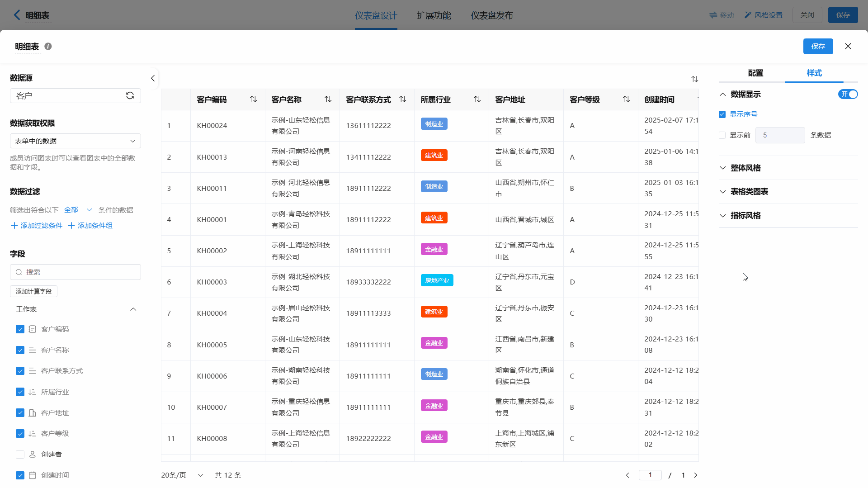
Task: Click the 添加计算字段 button
Action: [x=34, y=291]
